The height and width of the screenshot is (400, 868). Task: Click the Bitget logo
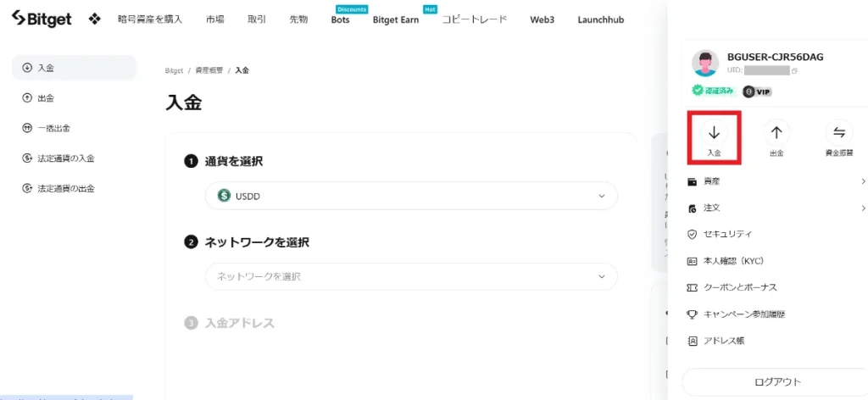[x=42, y=19]
